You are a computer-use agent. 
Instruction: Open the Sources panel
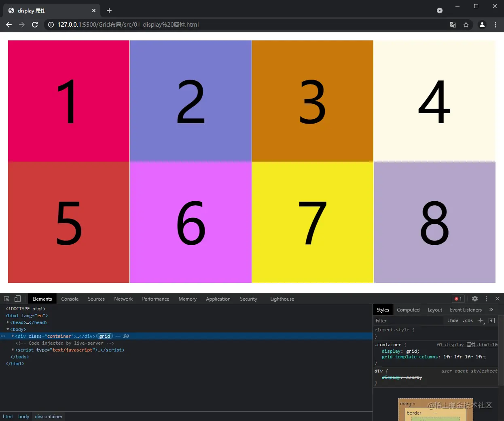(96, 299)
